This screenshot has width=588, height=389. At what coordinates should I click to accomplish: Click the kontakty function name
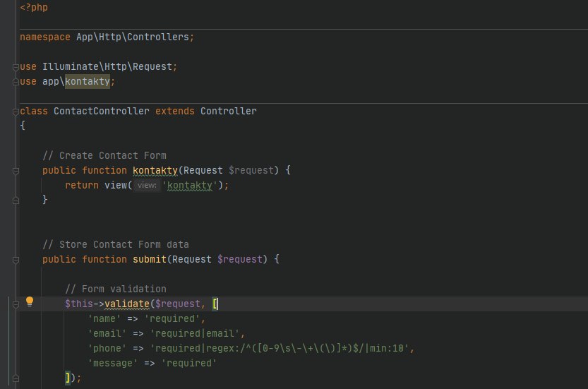[x=155, y=171]
